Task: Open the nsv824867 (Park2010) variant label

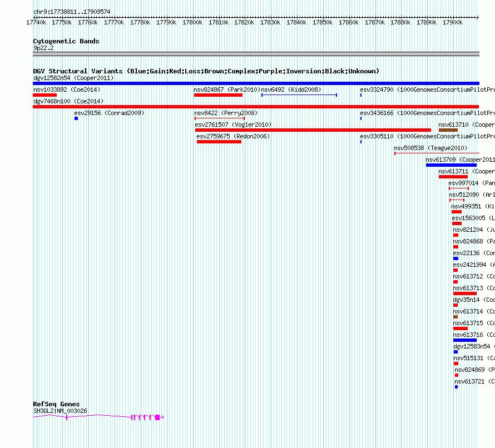Action: (x=227, y=89)
